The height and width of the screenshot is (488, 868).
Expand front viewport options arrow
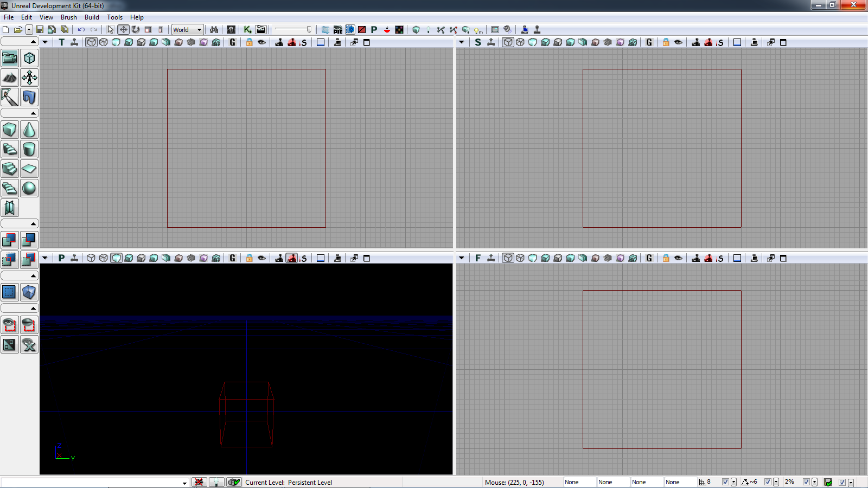click(x=462, y=258)
